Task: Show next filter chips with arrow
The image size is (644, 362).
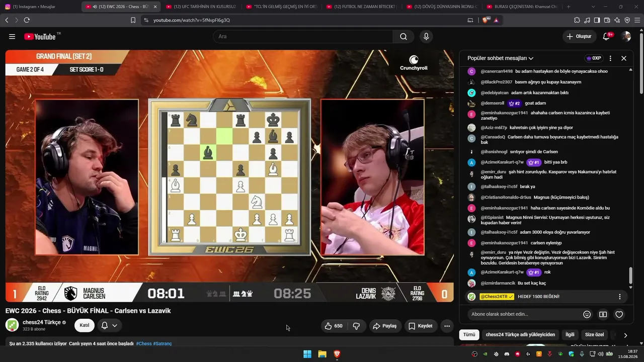Action: pos(625,335)
